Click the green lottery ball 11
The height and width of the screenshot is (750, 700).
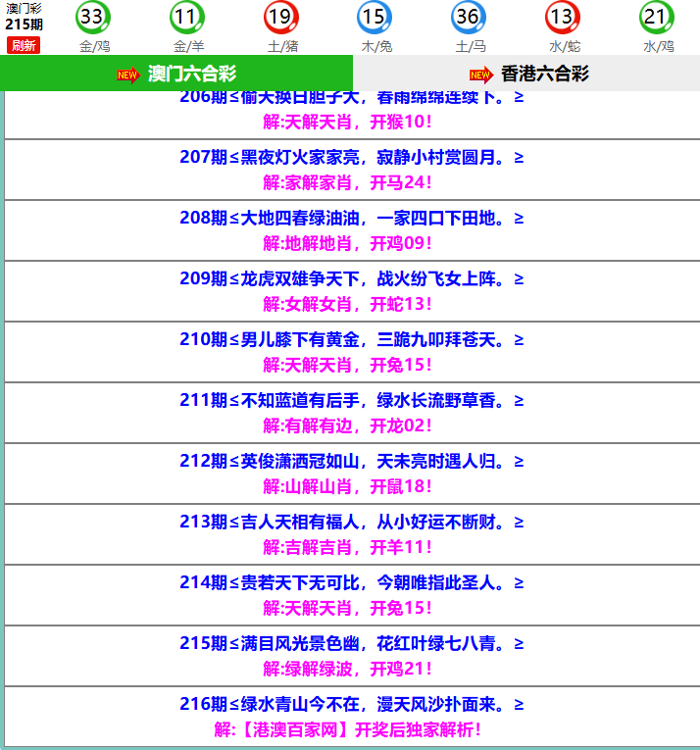coord(185,17)
